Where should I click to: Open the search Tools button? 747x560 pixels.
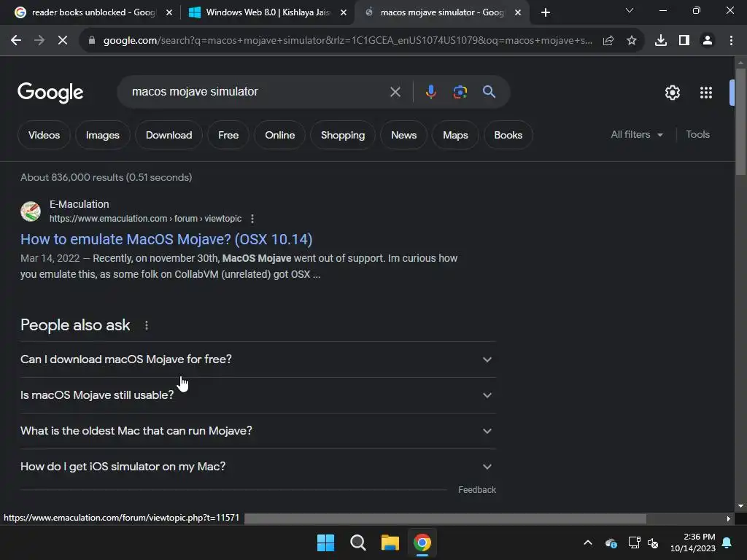click(697, 135)
